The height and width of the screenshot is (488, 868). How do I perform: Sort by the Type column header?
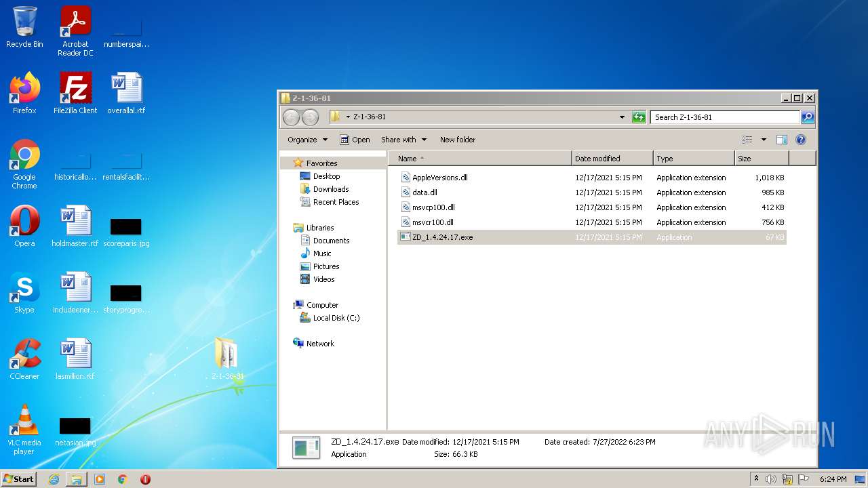(694, 159)
